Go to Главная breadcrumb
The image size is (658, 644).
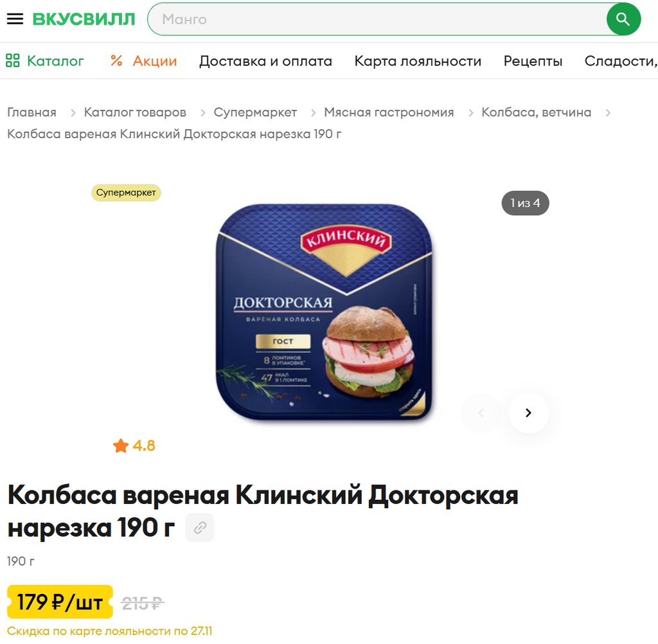tap(32, 112)
